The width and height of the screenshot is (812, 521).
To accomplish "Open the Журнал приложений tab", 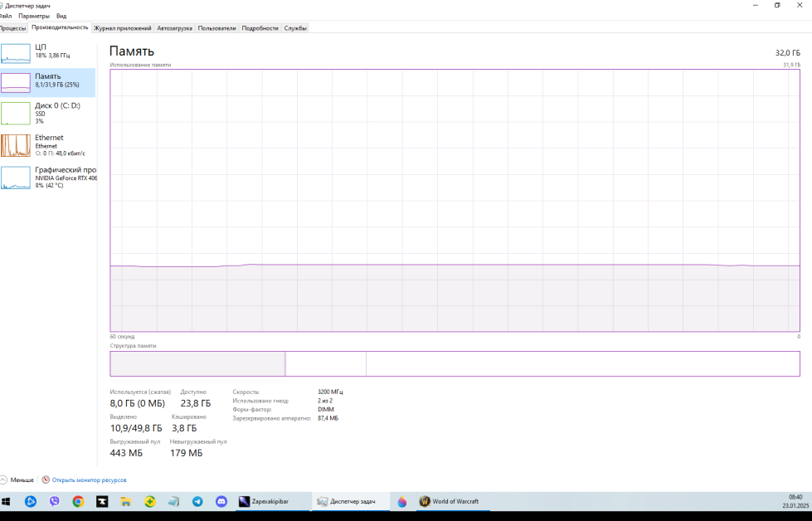I will point(122,27).
